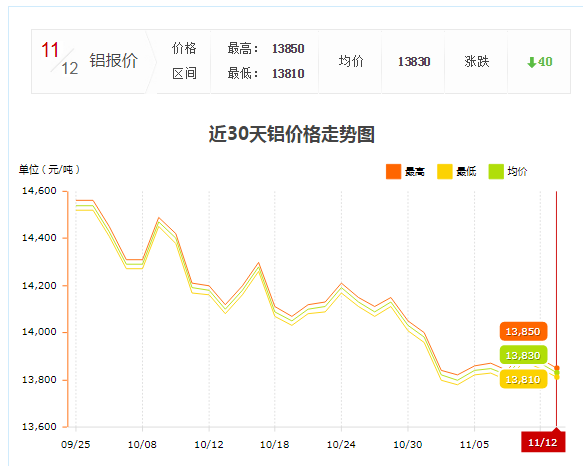Click the 11/12 date icon
The image size is (583, 466).
tap(59, 59)
